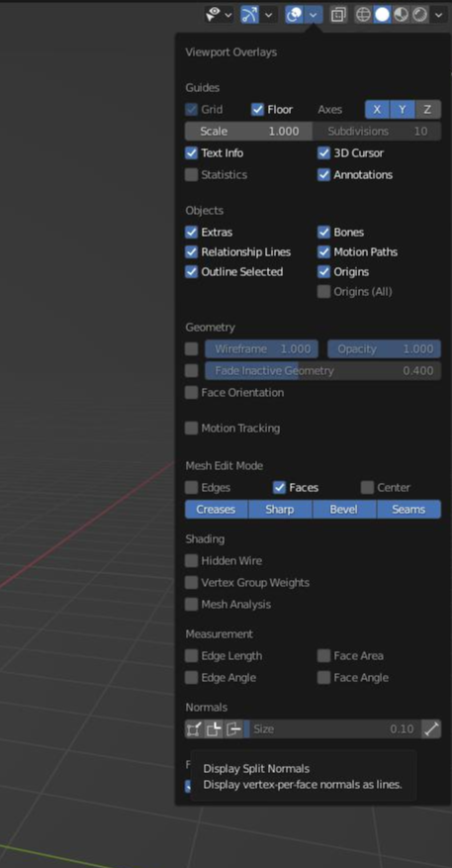Uncheck the Annotations checkbox

point(323,175)
